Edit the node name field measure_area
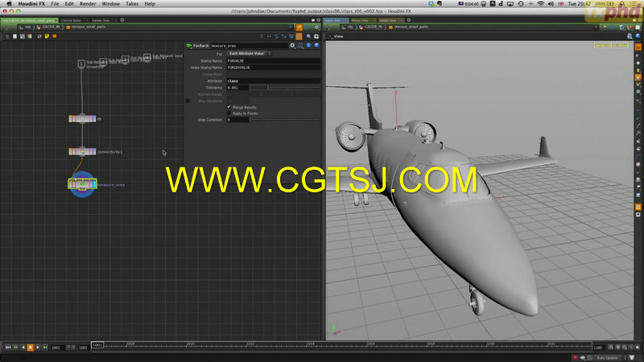This screenshot has width=644, height=362. pyautogui.click(x=249, y=46)
